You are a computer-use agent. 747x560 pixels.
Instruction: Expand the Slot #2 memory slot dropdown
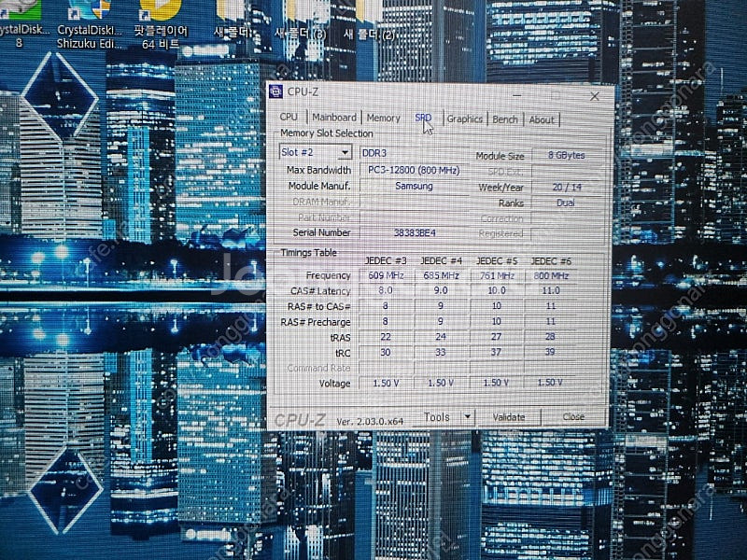(x=345, y=152)
